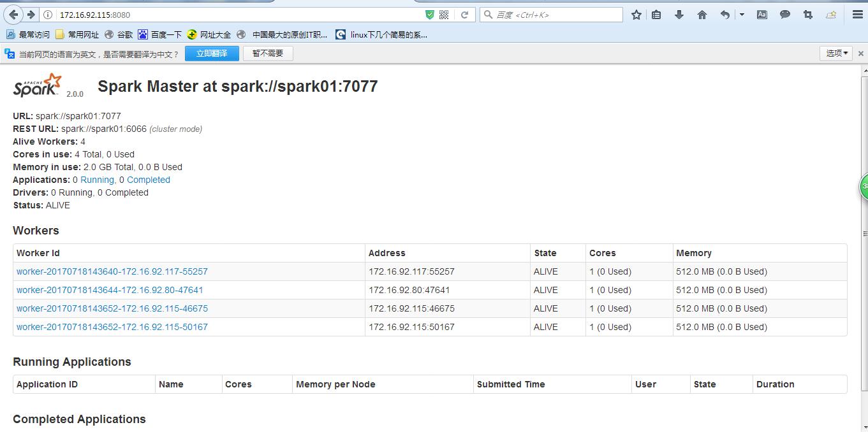Open 中国最大的原创IT bookmark
The height and width of the screenshot is (432, 868).
[282, 35]
